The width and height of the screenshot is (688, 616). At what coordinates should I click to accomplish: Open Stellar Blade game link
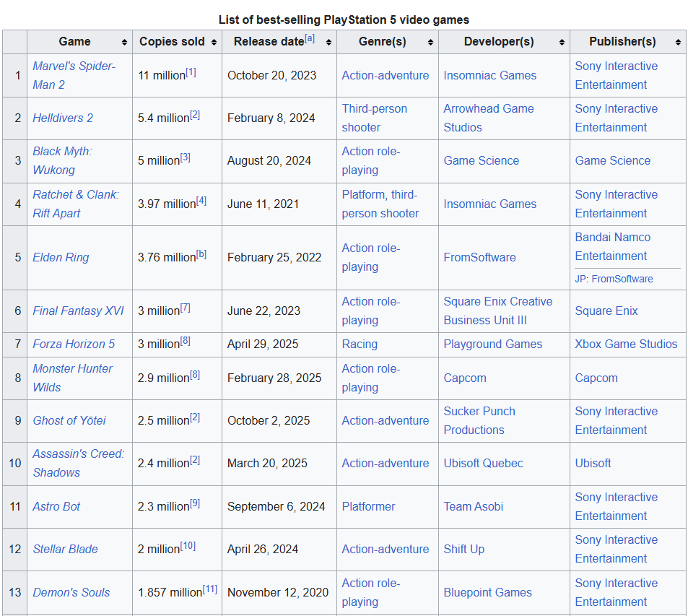pos(65,550)
